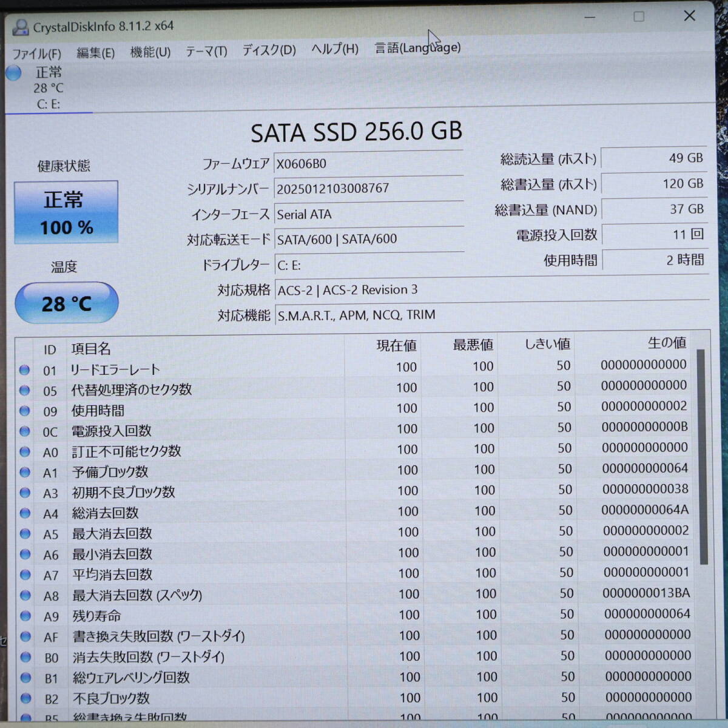
Task: Click the status orb for row 05 代替処理済のセクタ数
Action: (24, 390)
